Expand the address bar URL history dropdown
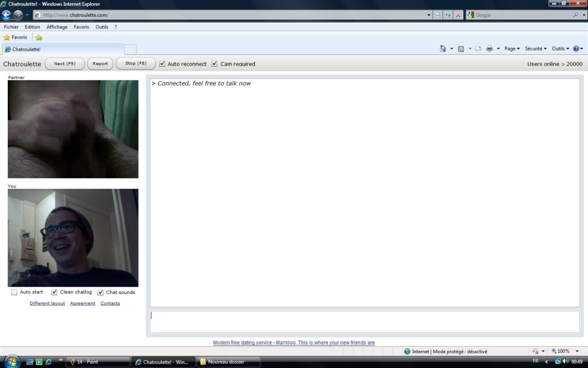This screenshot has height=368, width=588. point(429,15)
